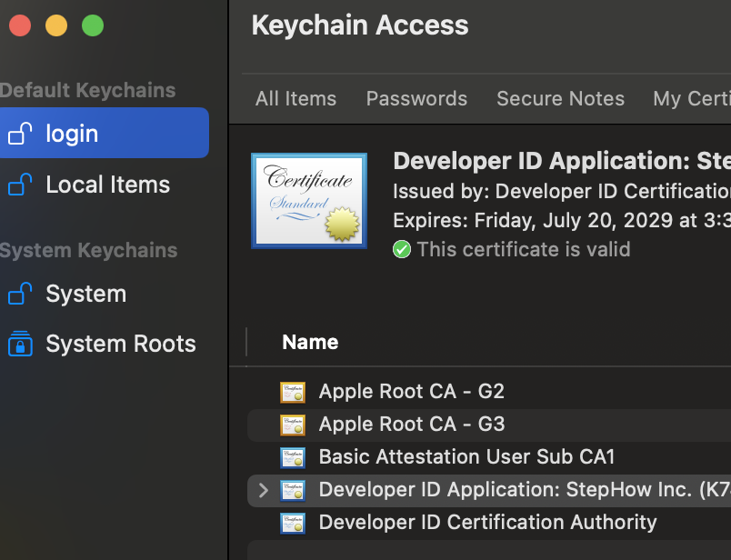Click the certificate icon on the Developer ID Application row
731x560 pixels.
(x=293, y=489)
